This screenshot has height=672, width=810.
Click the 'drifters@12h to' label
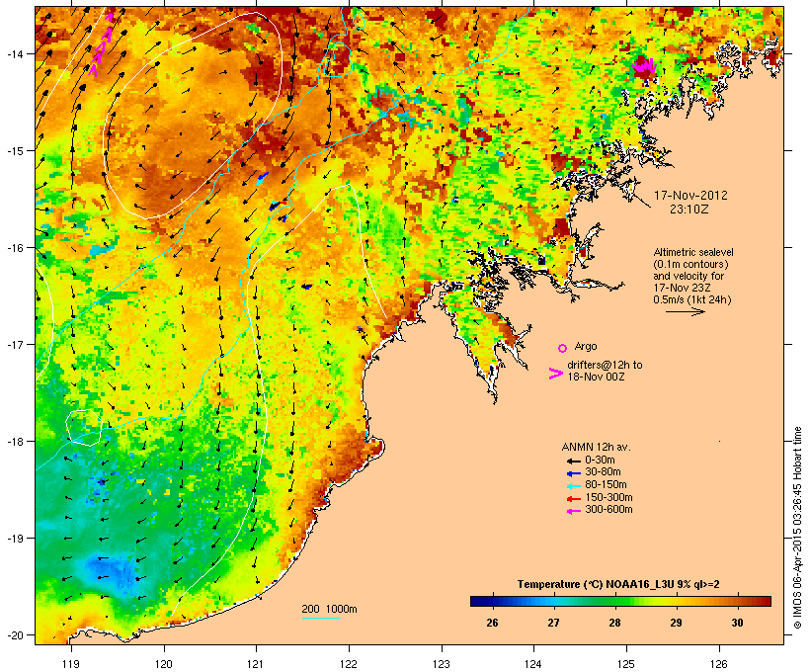coord(605,365)
